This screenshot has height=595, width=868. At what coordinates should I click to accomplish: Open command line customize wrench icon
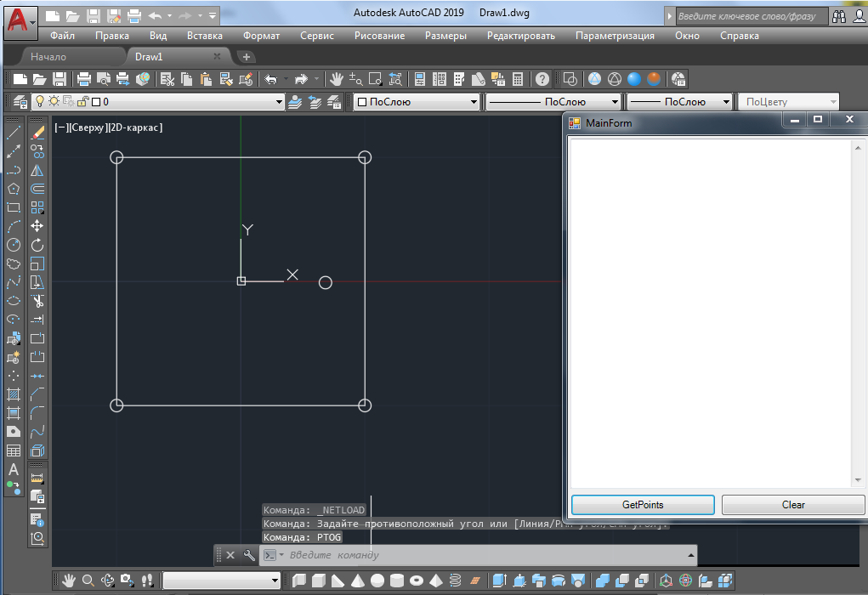point(249,555)
